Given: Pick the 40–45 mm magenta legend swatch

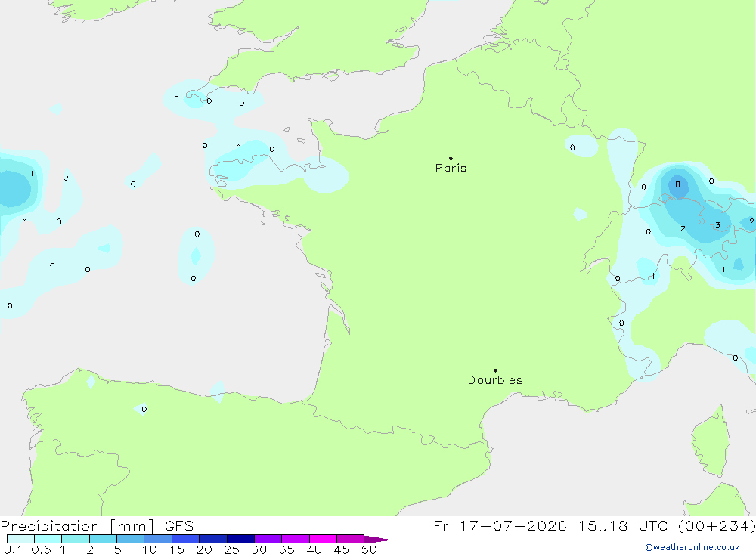Looking at the screenshot, I should tap(323, 539).
